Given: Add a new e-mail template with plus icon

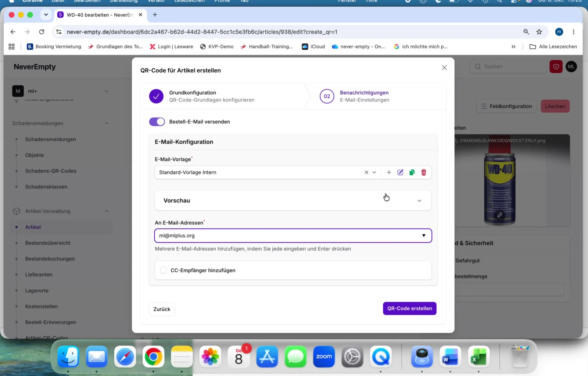Looking at the screenshot, I should coord(389,172).
